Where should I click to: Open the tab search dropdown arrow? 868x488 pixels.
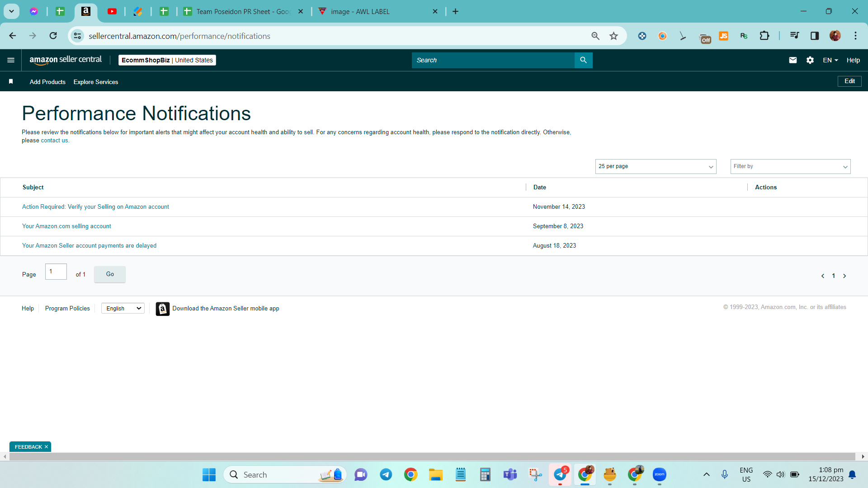[x=11, y=11]
